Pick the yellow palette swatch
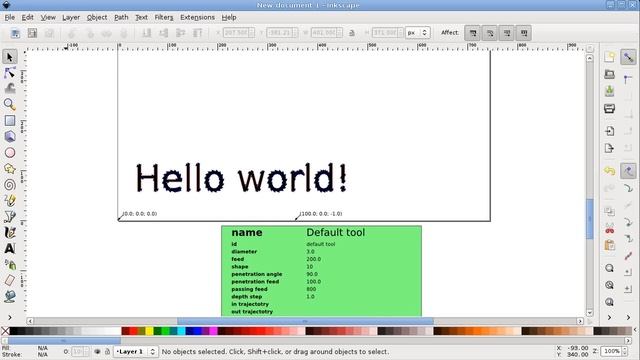The image size is (640, 360). [x=149, y=331]
